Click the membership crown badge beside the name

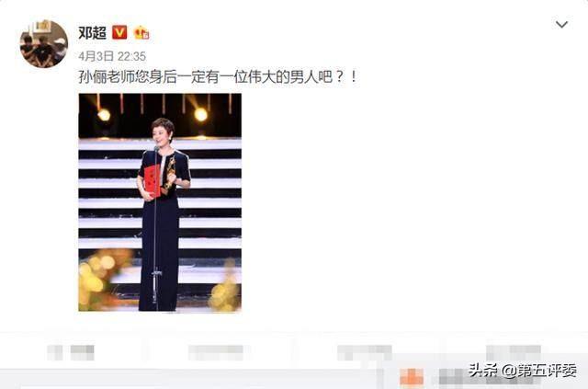[141, 33]
